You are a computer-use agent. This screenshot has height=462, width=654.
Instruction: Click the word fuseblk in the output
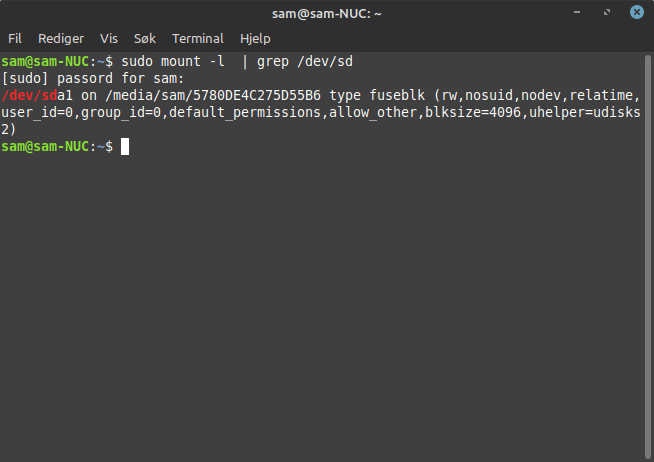(x=397, y=95)
